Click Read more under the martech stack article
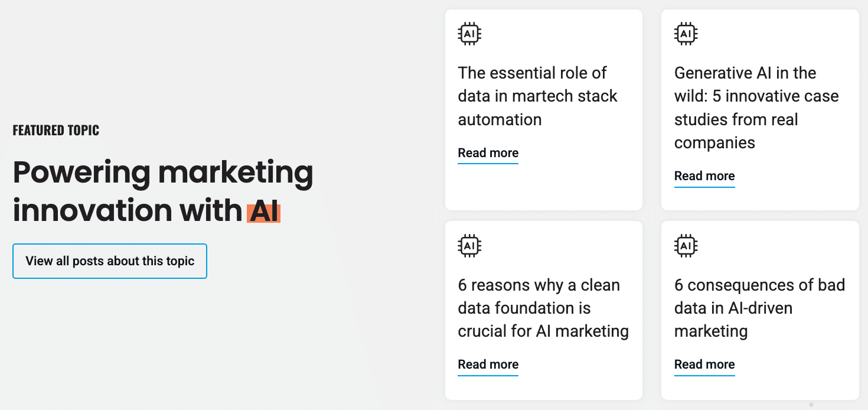Screen dimensions: 868x410 coord(488,152)
